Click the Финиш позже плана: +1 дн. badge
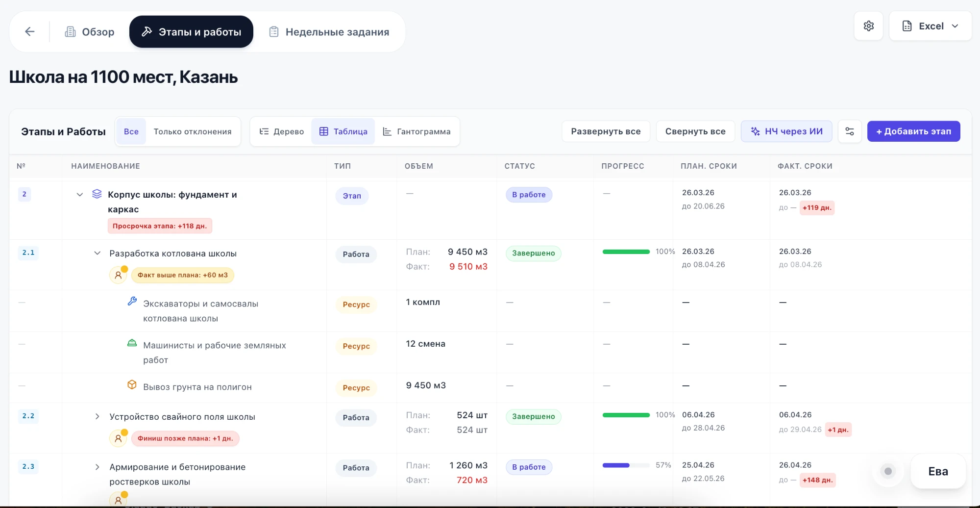Image resolution: width=980 pixels, height=508 pixels. pos(185,438)
